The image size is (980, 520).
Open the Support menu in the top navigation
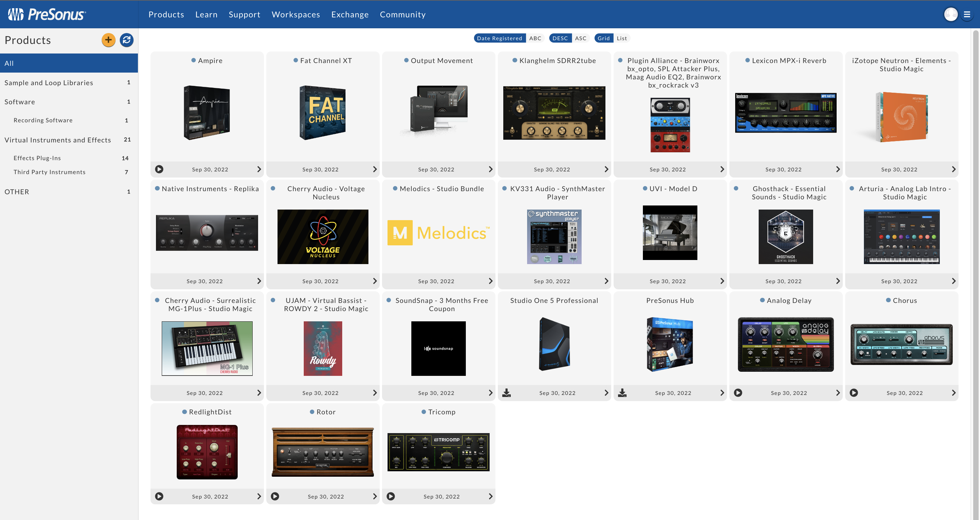pos(244,14)
